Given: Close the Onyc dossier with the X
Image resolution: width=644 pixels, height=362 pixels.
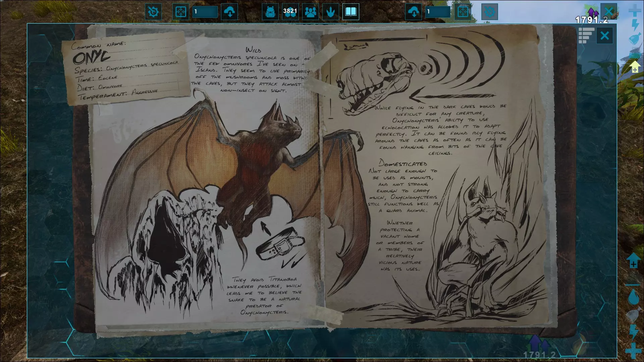Looking at the screenshot, I should click(604, 36).
